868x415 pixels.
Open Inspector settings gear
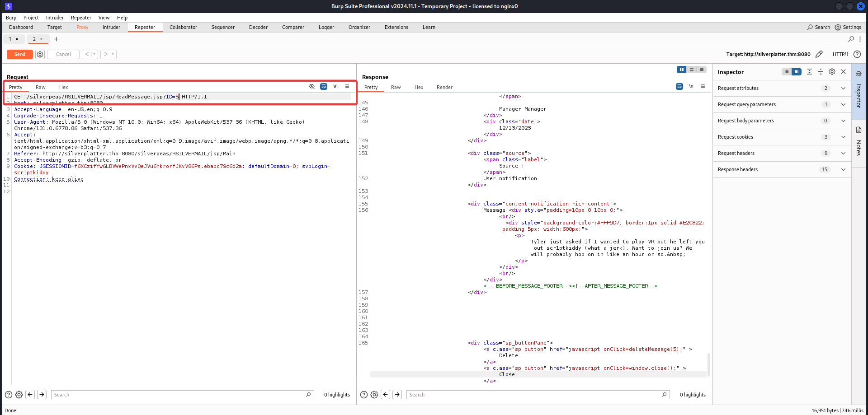[x=832, y=72]
